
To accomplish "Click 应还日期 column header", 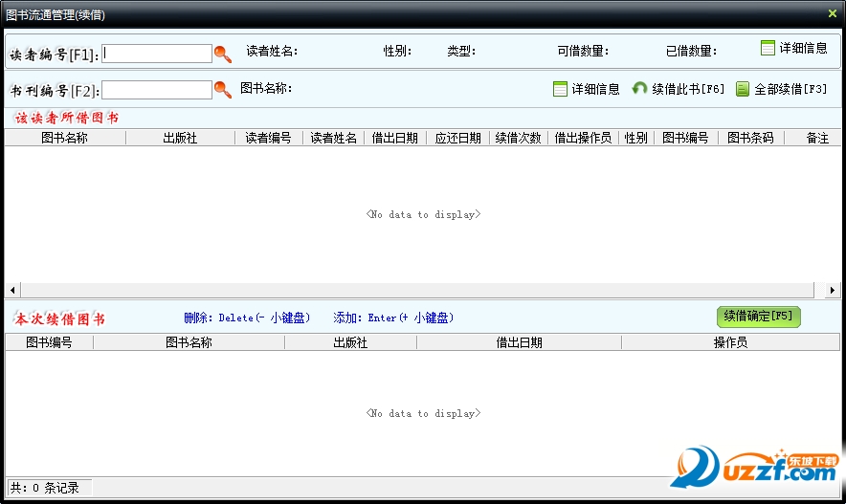I will pyautogui.click(x=458, y=138).
